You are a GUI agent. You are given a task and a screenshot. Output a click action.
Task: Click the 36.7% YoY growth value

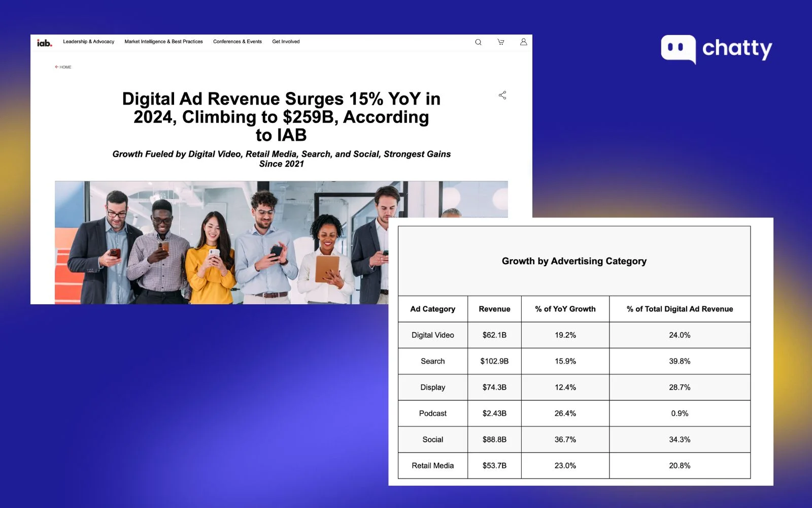pyautogui.click(x=565, y=439)
